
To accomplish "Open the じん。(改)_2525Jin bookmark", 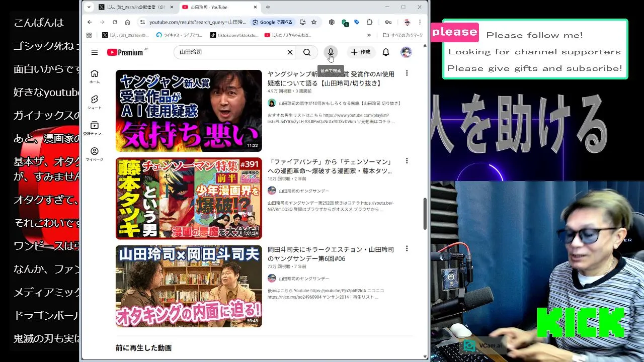I will [x=125, y=35].
